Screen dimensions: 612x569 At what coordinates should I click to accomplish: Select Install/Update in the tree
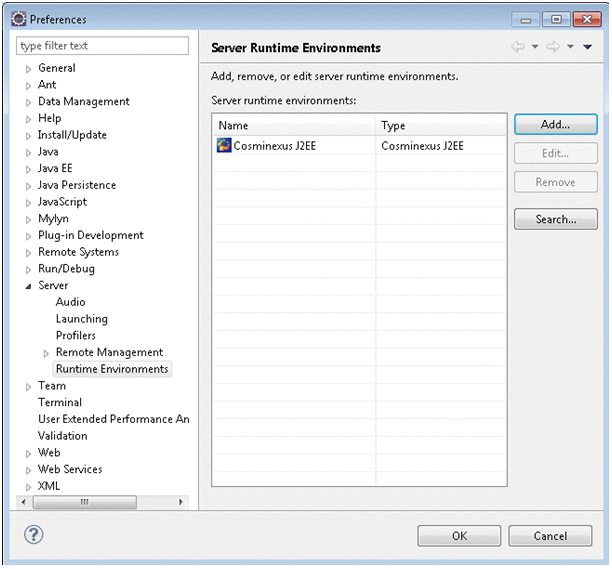click(x=72, y=135)
